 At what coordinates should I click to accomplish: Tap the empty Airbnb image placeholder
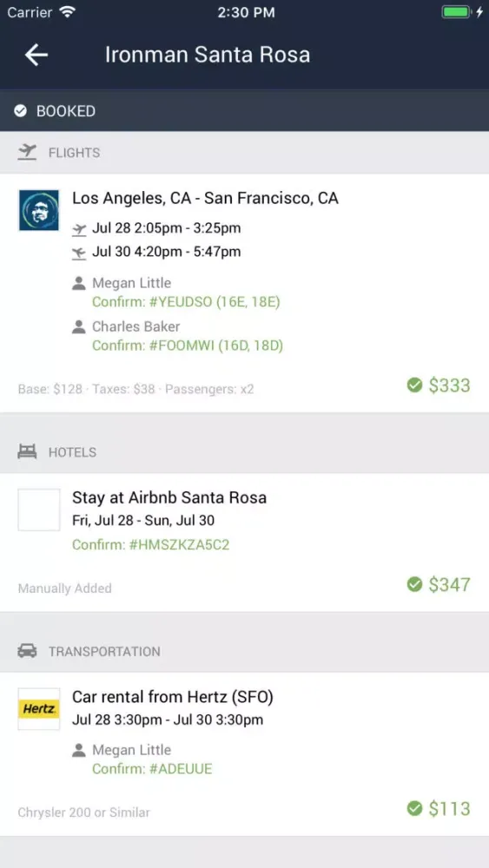(x=39, y=510)
